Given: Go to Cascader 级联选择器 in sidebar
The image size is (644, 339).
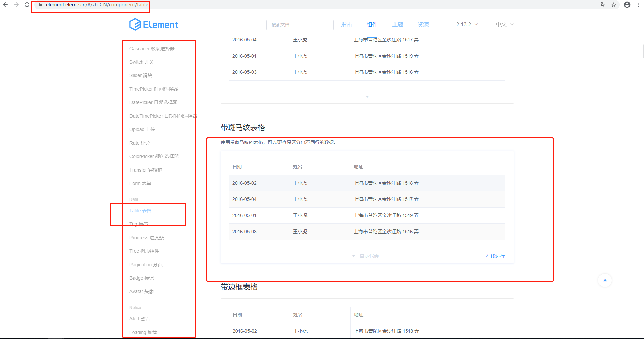Looking at the screenshot, I should point(152,49).
